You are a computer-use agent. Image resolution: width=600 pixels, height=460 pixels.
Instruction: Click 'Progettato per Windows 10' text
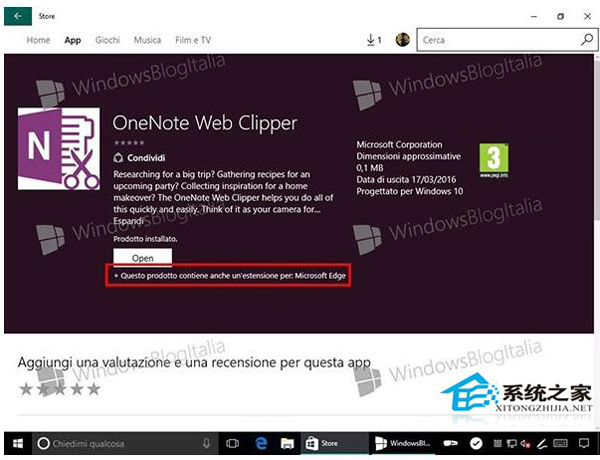click(x=409, y=191)
